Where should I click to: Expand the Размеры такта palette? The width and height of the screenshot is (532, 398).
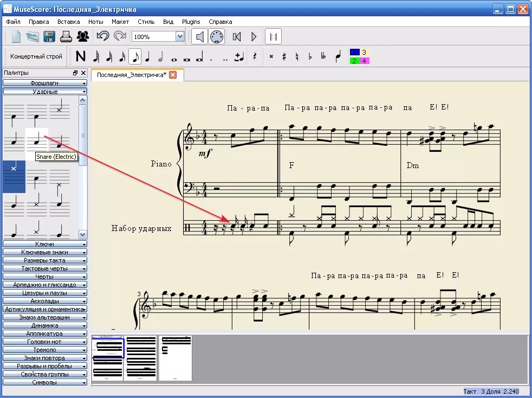tap(45, 260)
